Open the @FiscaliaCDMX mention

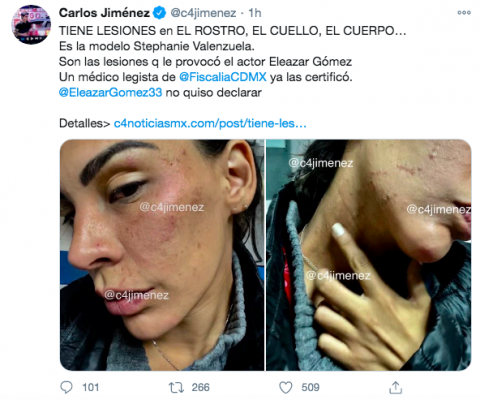click(223, 77)
